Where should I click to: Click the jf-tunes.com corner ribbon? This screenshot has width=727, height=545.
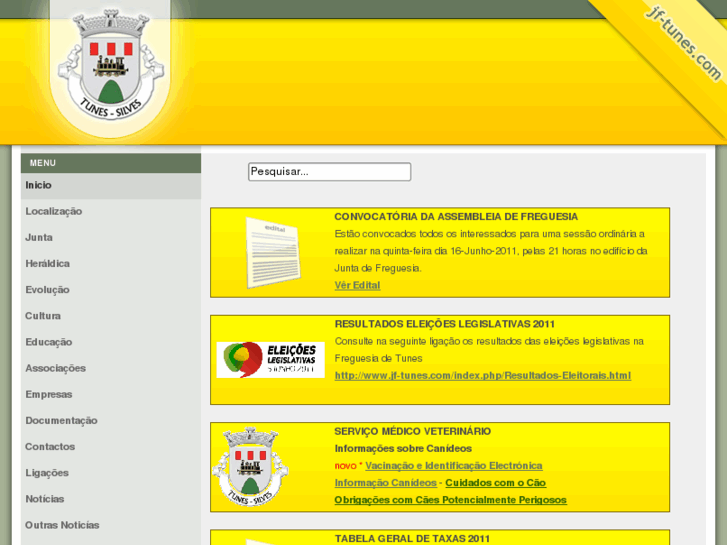tap(683, 42)
